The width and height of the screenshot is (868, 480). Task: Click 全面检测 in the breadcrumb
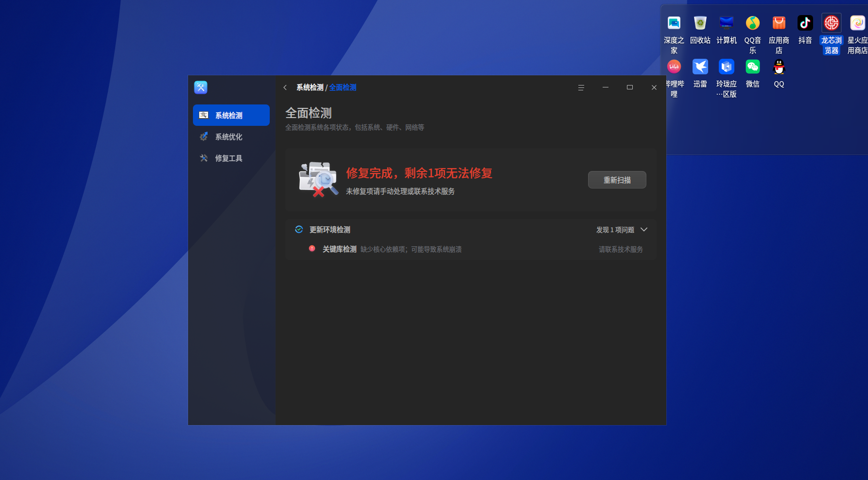coord(343,87)
